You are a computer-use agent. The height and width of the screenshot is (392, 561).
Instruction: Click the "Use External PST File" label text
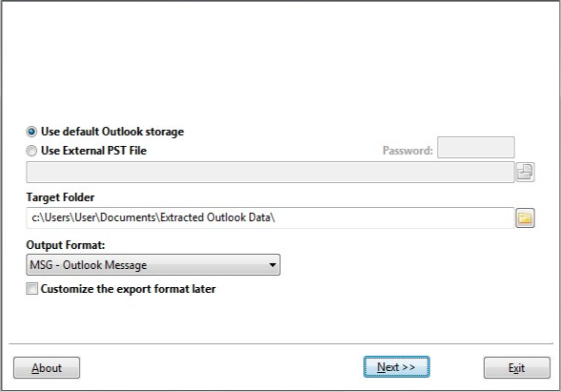[x=93, y=151]
